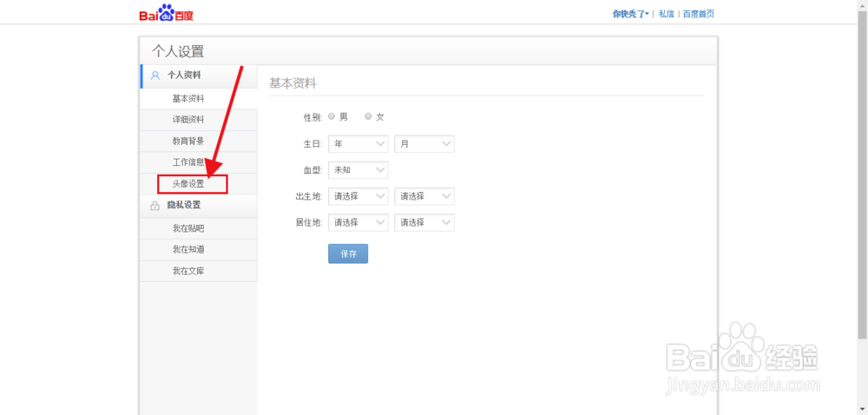
Task: Open 我在贴吧 privacy setting
Action: coord(199,228)
